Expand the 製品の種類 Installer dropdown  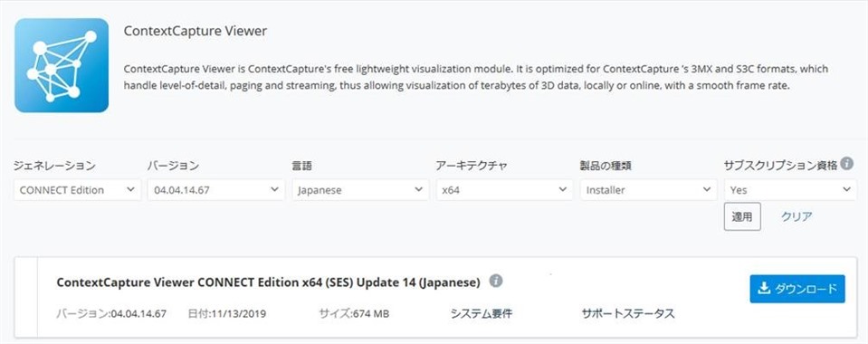[x=648, y=190]
